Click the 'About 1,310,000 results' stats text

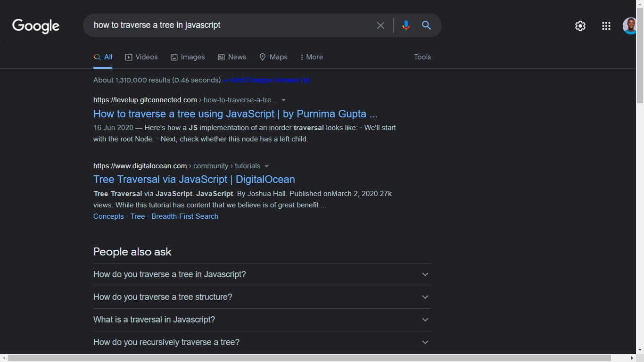(x=157, y=80)
